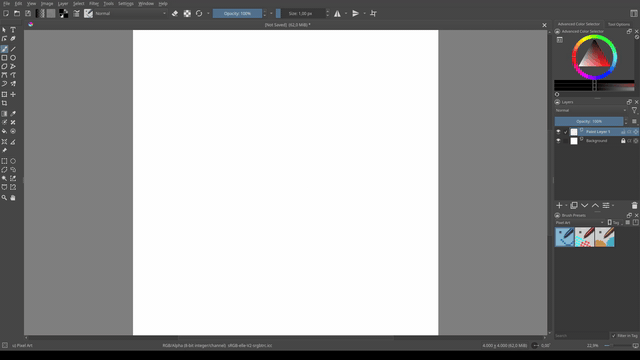This screenshot has width=640, height=360.
Task: Pick the Calligraphy tool
Action: pos(13,39)
